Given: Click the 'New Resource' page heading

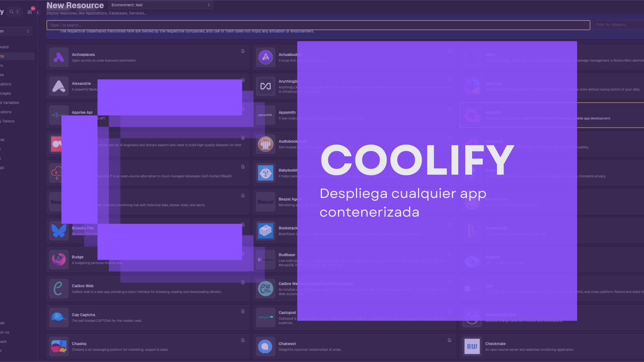Looking at the screenshot, I should pos(75,5).
